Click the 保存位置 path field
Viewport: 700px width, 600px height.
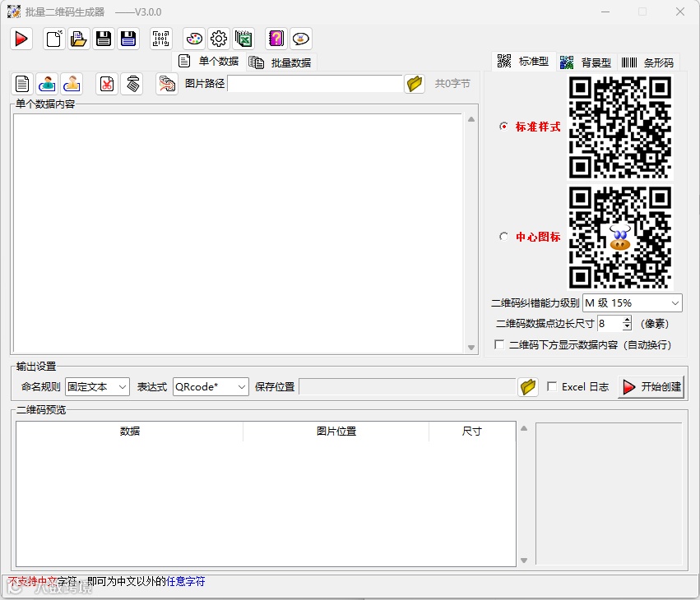point(407,387)
